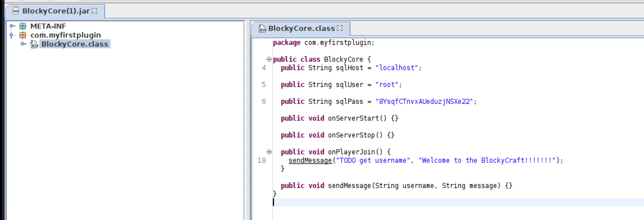
Task: Fold the public class BlockyCore code block
Action: coord(269,59)
